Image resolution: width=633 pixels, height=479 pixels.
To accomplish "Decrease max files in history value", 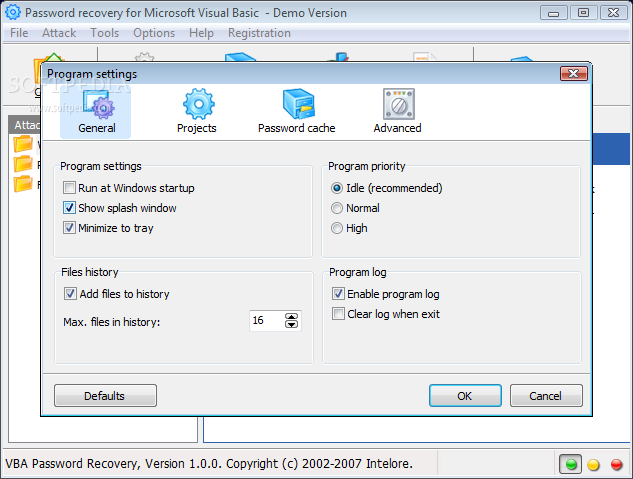I will click(x=291, y=324).
